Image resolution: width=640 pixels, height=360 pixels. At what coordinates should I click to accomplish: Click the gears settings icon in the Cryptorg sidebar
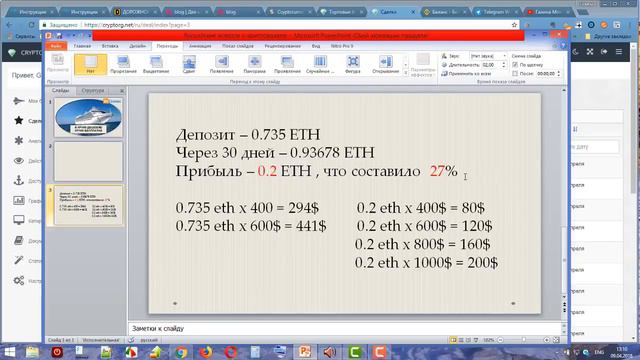tap(19, 280)
